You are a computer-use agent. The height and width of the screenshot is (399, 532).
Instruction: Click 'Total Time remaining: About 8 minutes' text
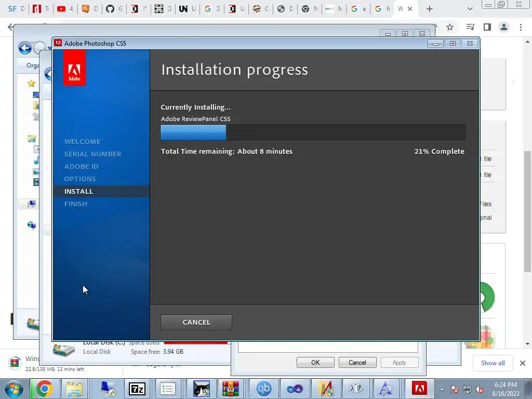tap(227, 151)
